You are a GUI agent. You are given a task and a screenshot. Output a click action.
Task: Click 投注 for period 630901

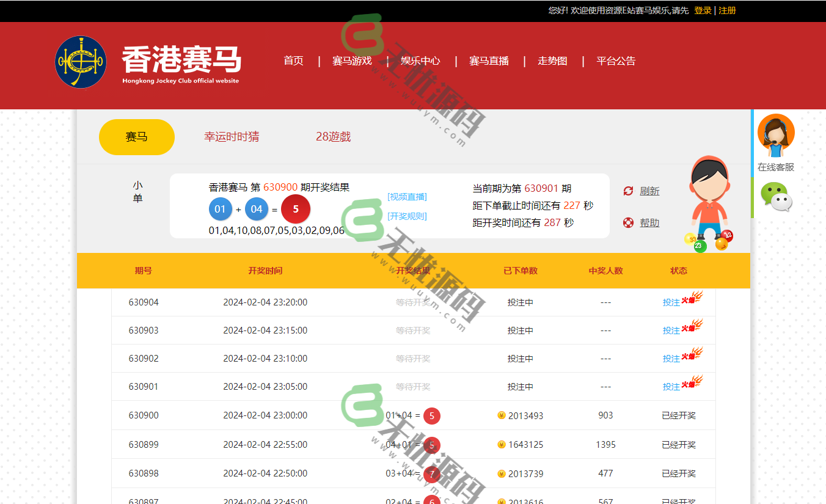pos(670,386)
